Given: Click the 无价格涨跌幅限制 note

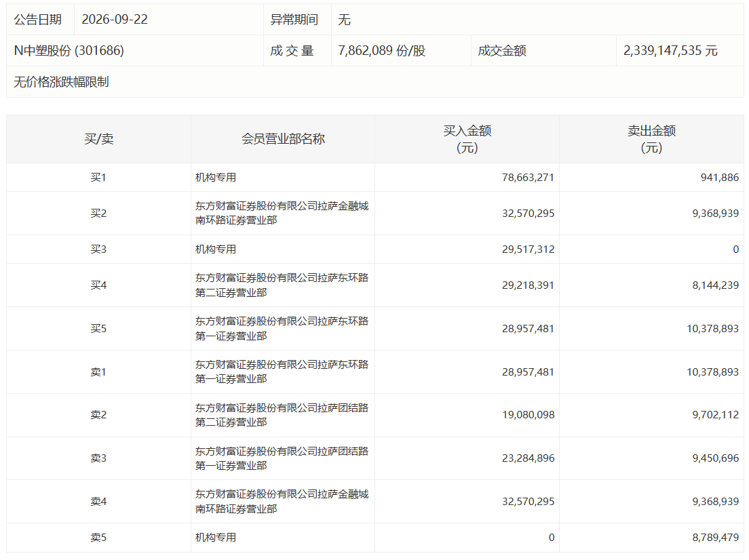Looking at the screenshot, I should click(x=61, y=82).
